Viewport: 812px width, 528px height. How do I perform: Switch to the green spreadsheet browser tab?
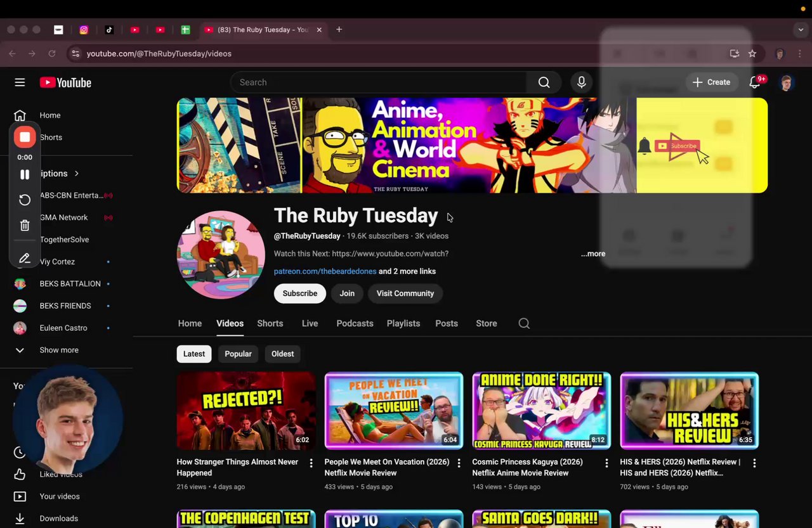185,30
